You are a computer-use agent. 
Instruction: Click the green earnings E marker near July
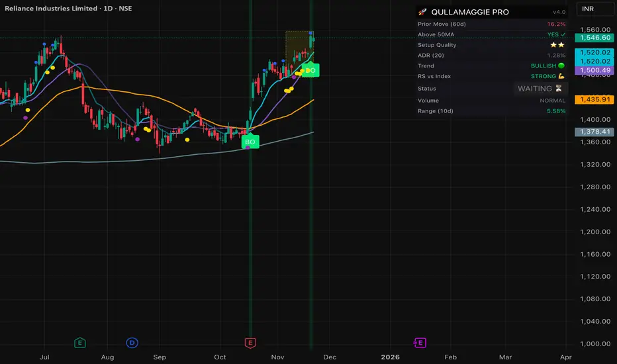point(80,343)
